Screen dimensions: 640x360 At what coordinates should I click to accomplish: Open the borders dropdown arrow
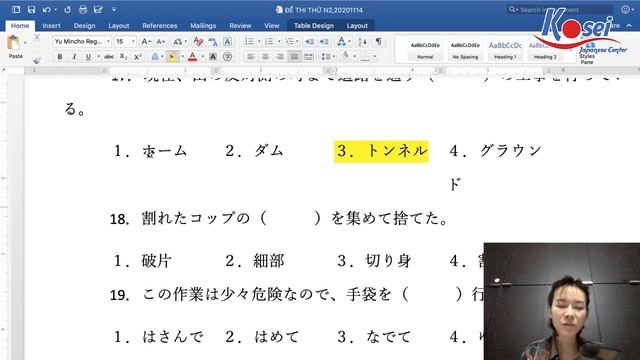coord(374,57)
